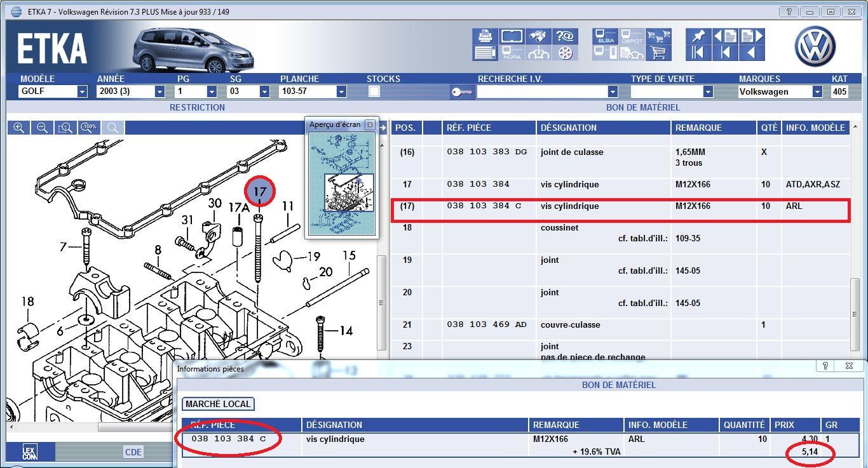Open the PG dropdown
Viewport: 868px width, 468px height.
point(212,91)
